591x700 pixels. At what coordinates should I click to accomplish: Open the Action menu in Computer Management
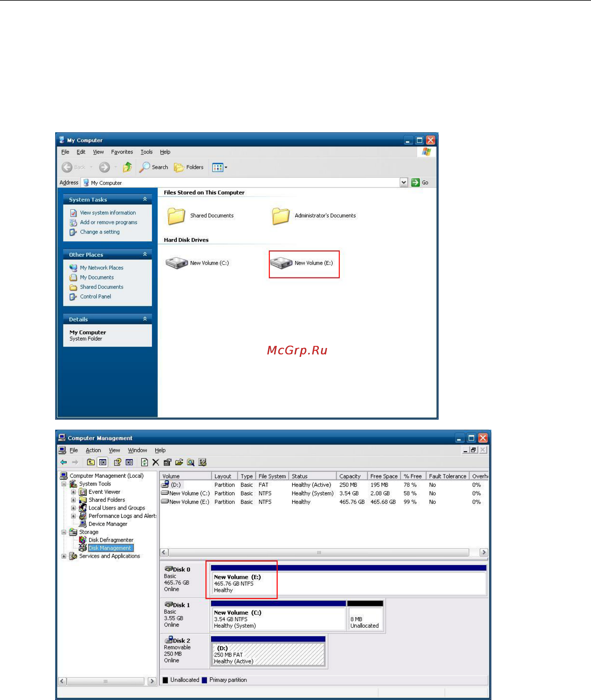tap(93, 450)
